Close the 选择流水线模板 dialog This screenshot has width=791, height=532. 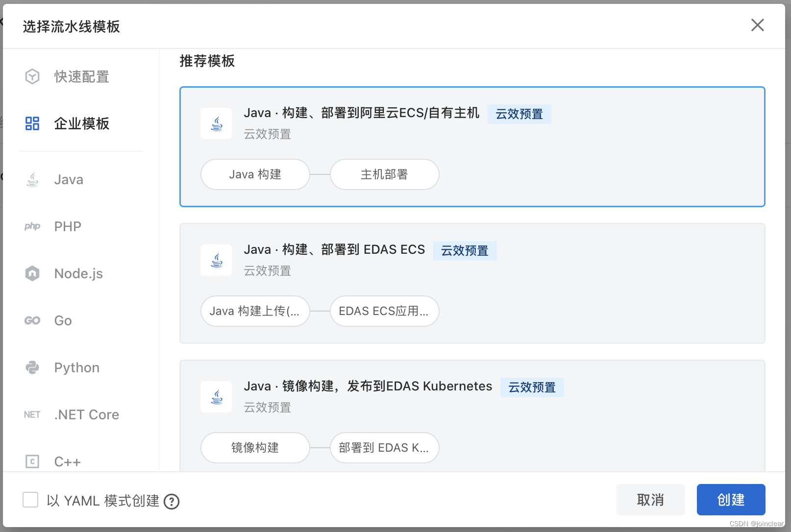758,25
